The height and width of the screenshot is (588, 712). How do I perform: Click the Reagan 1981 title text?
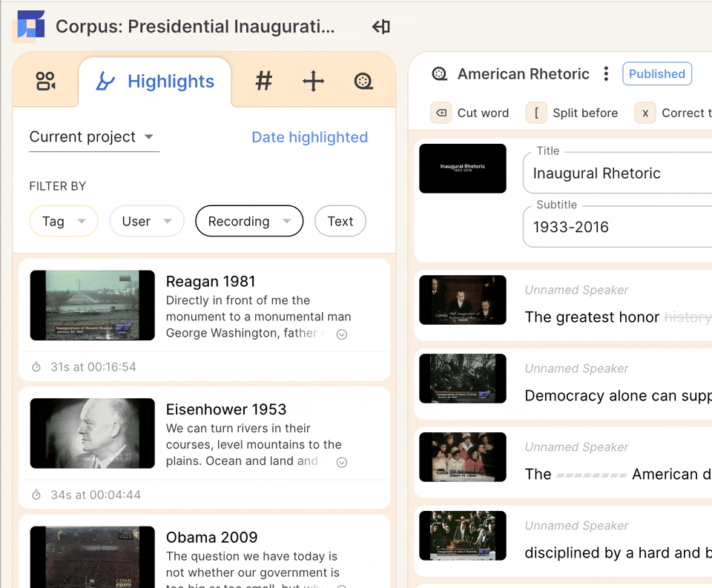pos(210,282)
